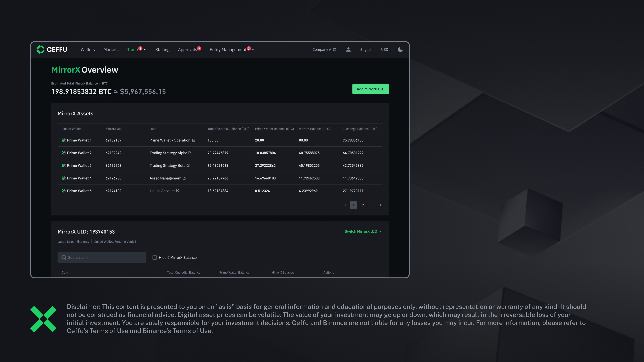Click the Prime Wallet 1 link icon

click(64, 140)
